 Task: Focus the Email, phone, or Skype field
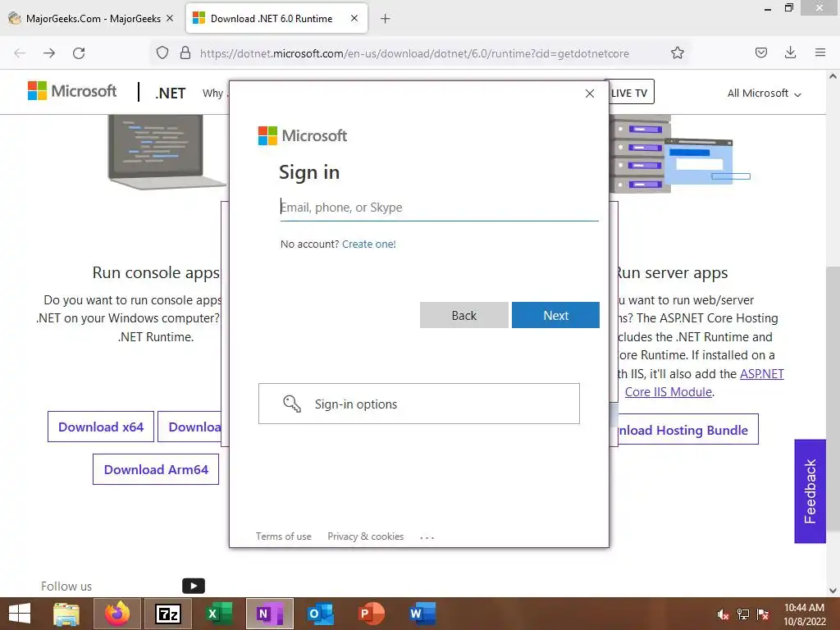click(440, 208)
